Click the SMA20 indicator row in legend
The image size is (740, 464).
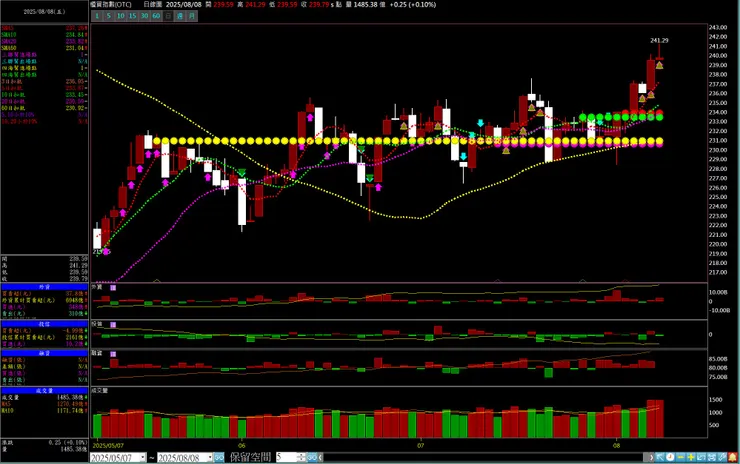click(x=44, y=42)
